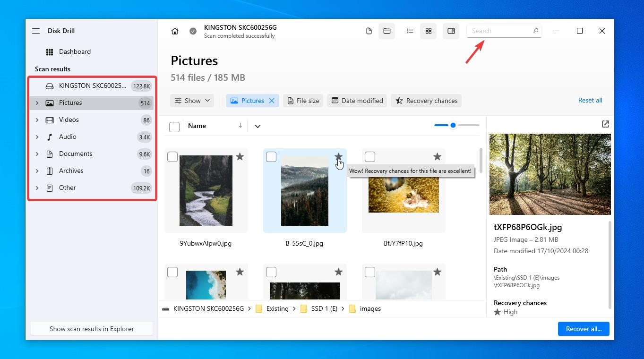Screen dimensions: 644x359
Task: Remove the Pictures filter chip
Action: click(x=272, y=101)
